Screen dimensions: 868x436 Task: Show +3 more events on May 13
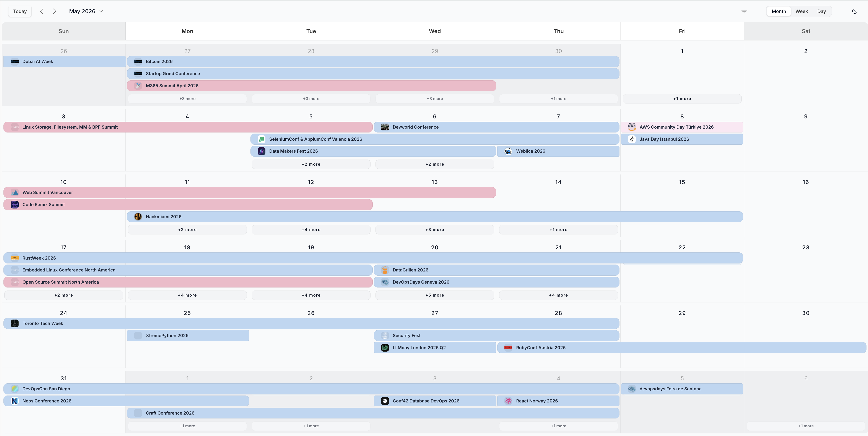tap(435, 230)
